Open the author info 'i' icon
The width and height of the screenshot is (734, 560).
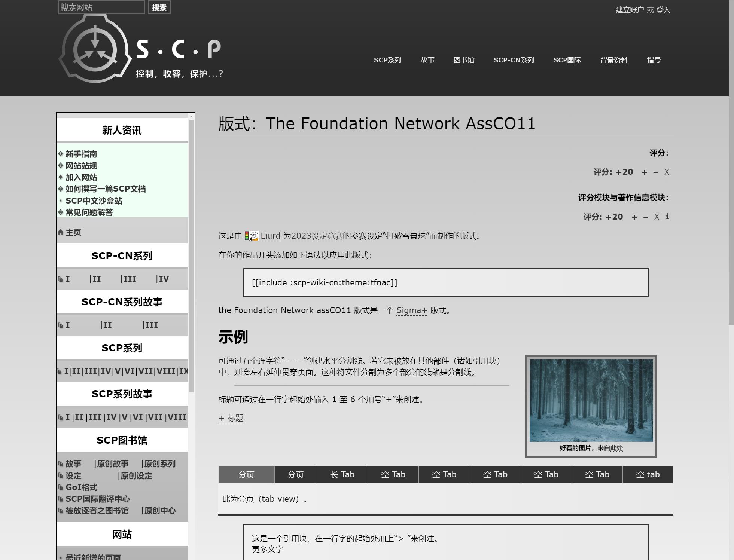click(x=667, y=217)
